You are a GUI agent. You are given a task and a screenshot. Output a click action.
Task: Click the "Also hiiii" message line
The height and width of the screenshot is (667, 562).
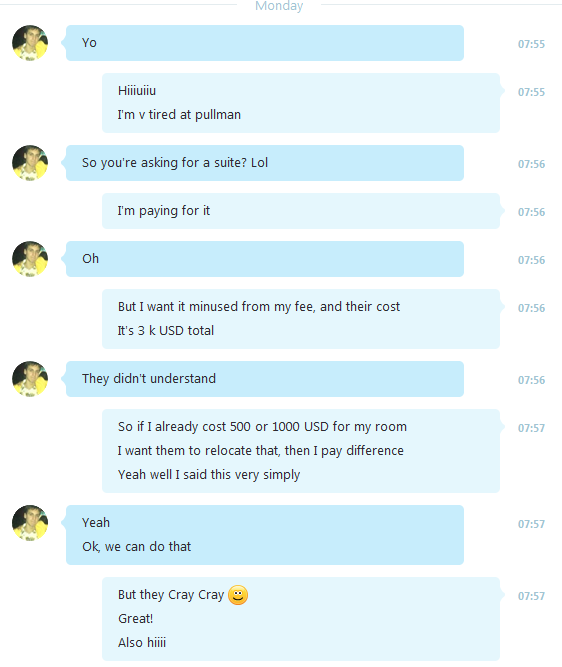[142, 643]
